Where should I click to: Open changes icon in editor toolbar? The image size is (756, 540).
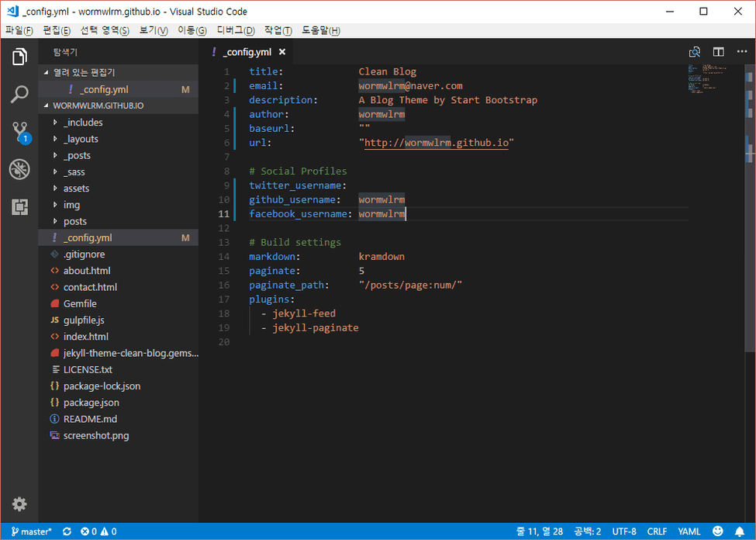click(695, 52)
